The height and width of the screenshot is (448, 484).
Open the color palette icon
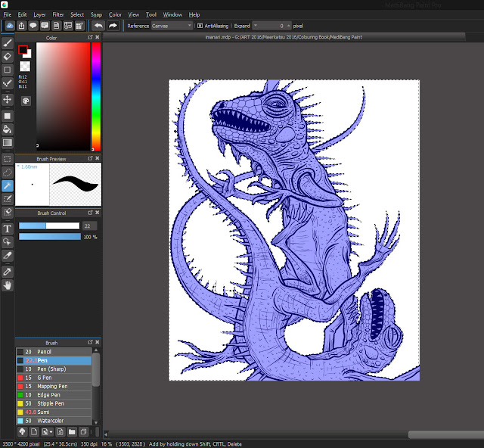pos(25,100)
